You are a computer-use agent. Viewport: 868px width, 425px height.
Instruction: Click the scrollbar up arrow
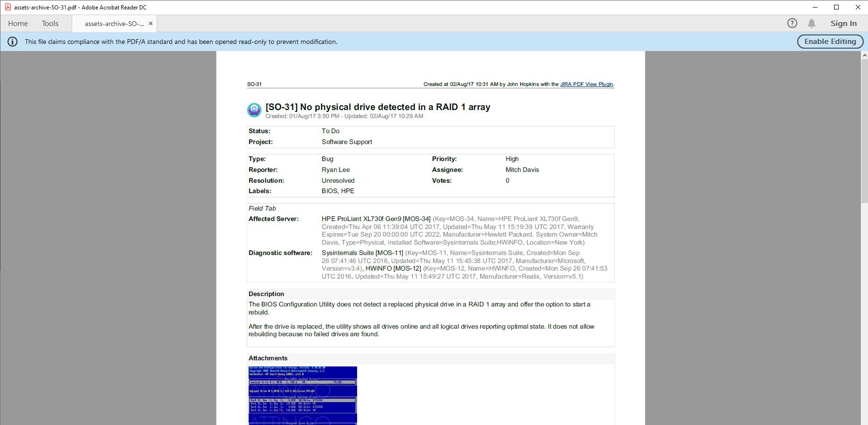point(864,55)
